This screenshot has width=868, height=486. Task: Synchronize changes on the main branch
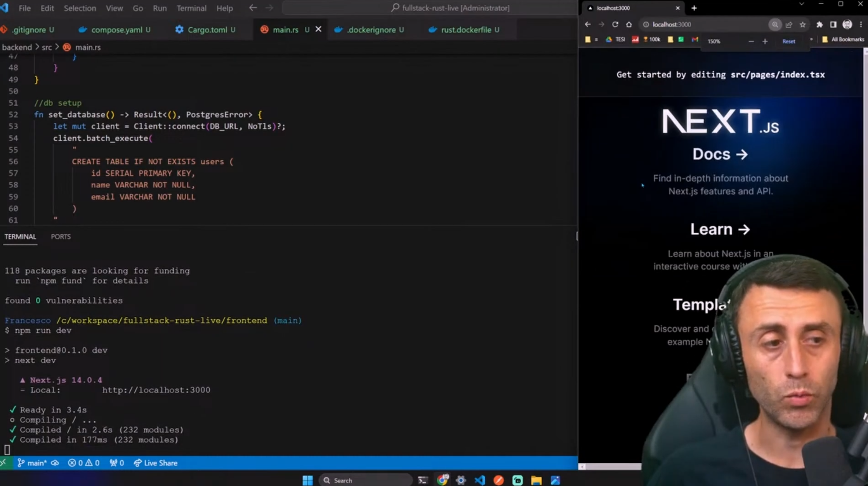(55, 463)
